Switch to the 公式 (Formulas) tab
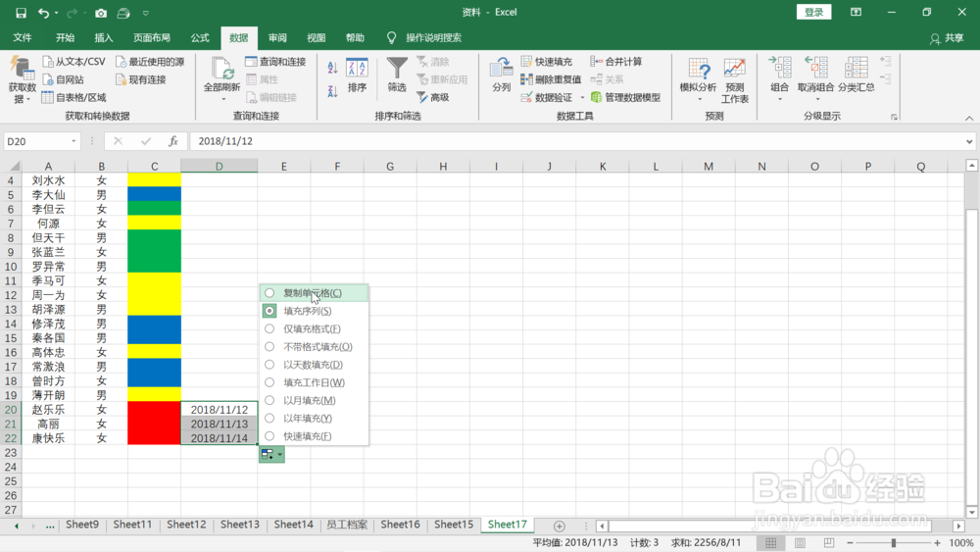Image resolution: width=980 pixels, height=552 pixels. [x=200, y=37]
